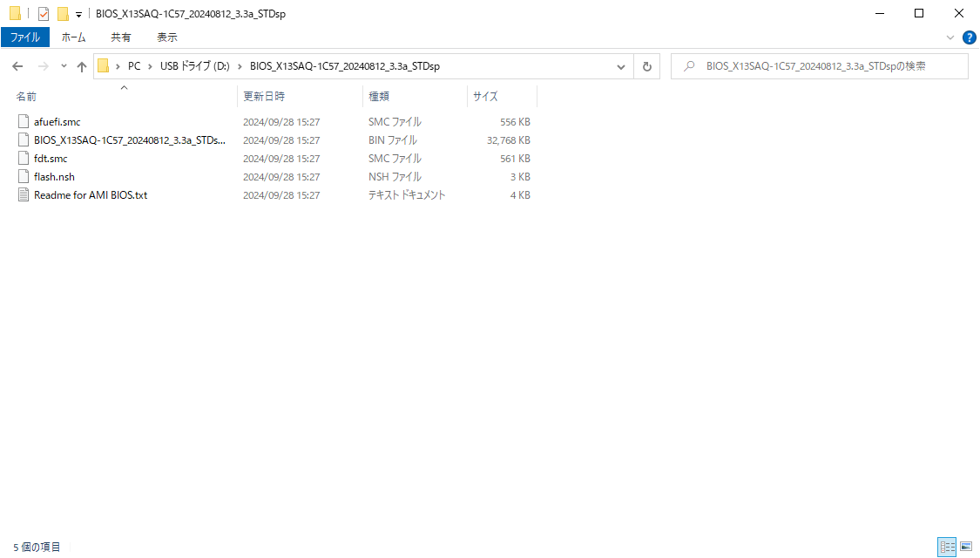Open recent locations dropdown arrow
This screenshot has width=980, height=558.
[x=64, y=66]
